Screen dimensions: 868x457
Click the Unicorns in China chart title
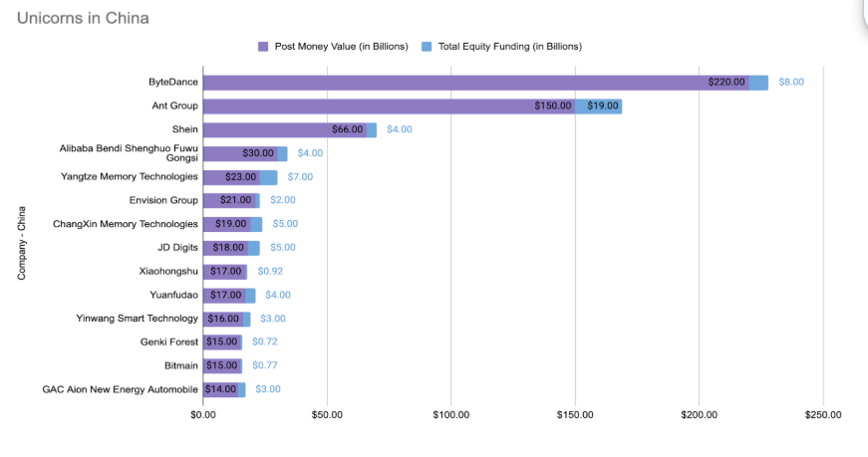pyautogui.click(x=83, y=18)
